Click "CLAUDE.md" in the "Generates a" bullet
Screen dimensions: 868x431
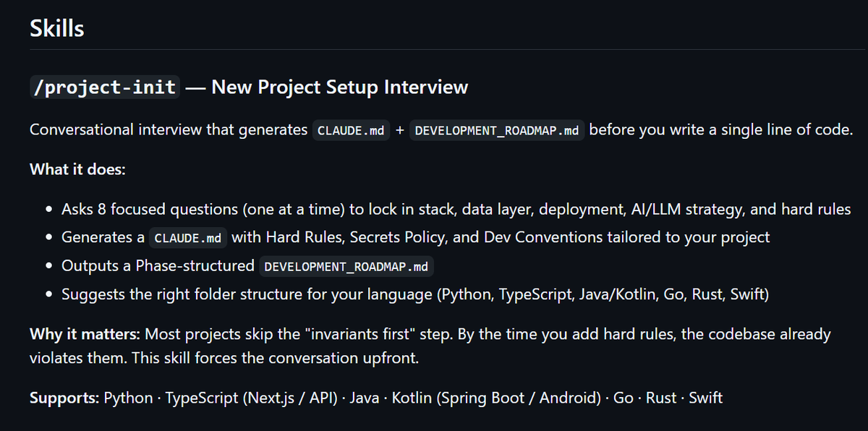[188, 238]
